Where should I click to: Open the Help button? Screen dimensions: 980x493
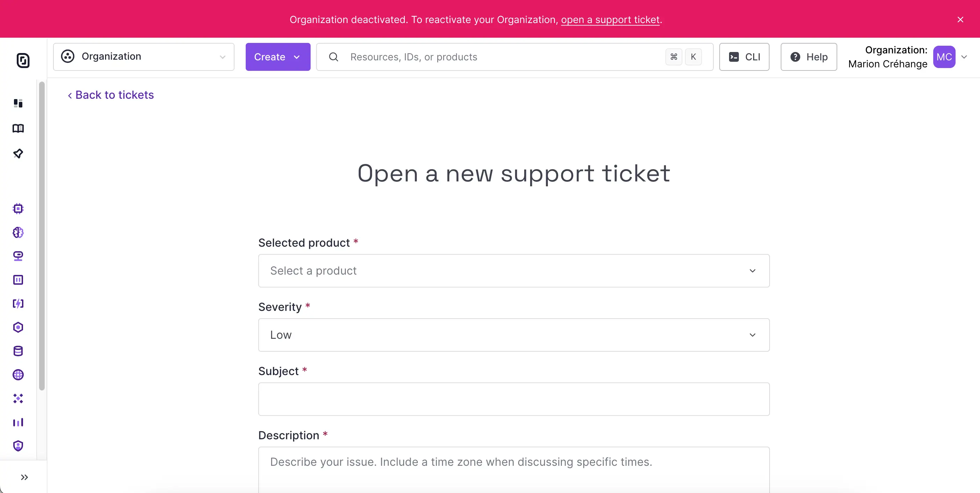(x=808, y=57)
